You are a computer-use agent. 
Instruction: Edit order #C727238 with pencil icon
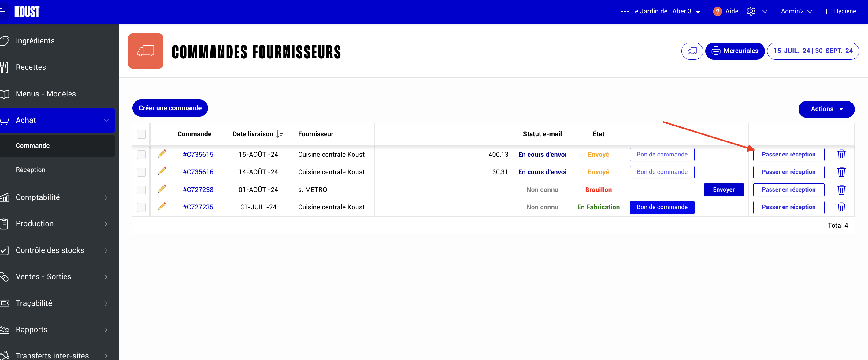pos(162,189)
